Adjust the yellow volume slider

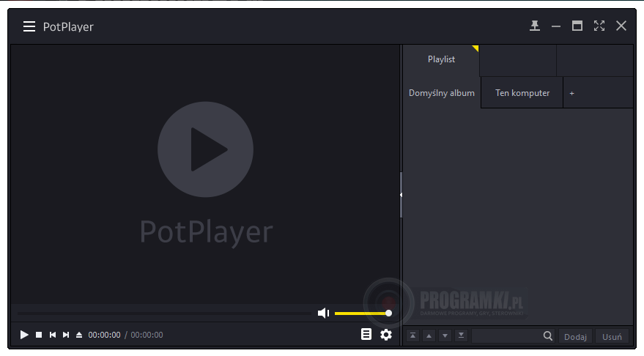(x=362, y=314)
